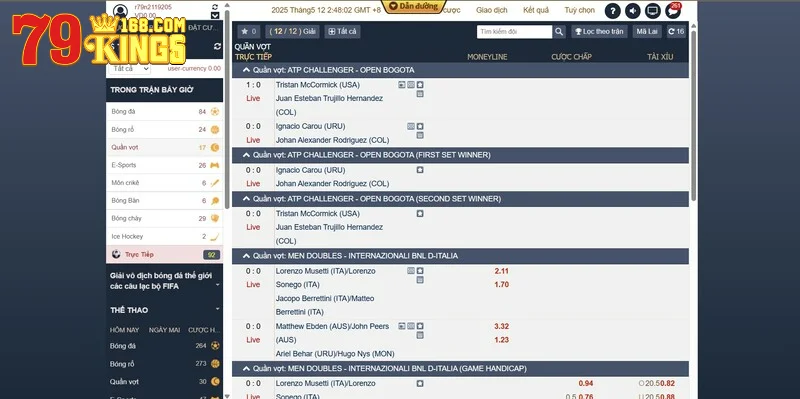Select moneyline odds 2.11 for Musetti/Sonego
This screenshot has width=800, height=399.
(501, 271)
